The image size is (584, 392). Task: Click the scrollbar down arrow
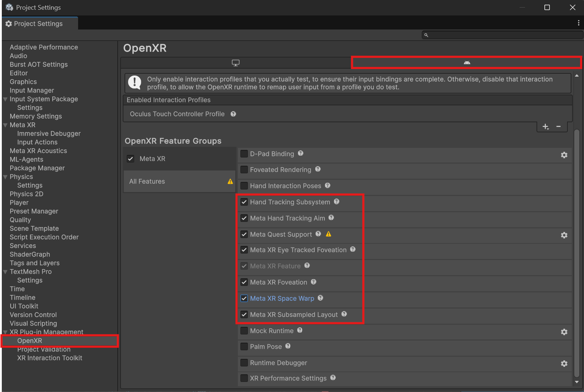coord(577,382)
